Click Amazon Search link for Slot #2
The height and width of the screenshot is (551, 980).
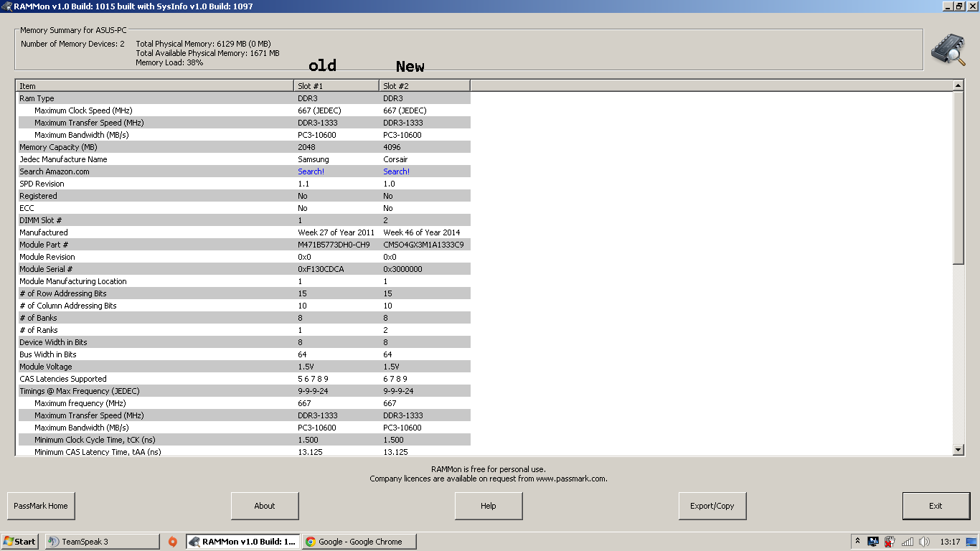397,171
